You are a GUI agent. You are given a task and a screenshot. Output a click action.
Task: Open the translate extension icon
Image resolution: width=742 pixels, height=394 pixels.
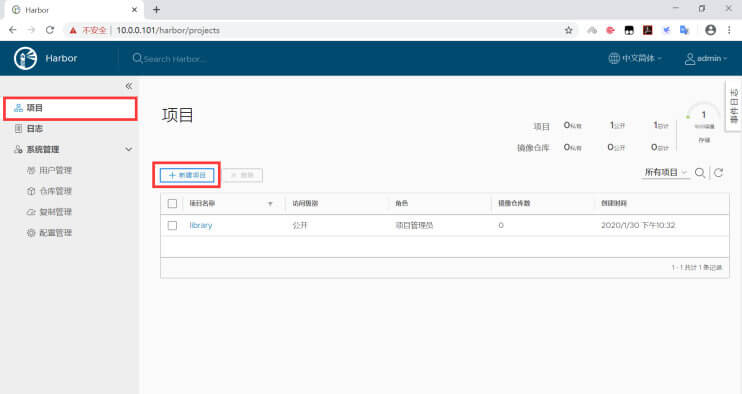pyautogui.click(x=684, y=30)
